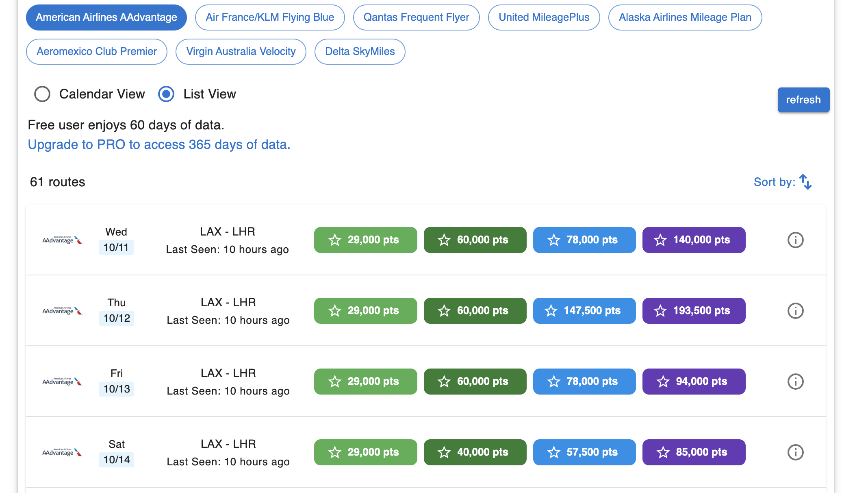
Task: Open info for the Wed 10/11 LAX-LHR route
Action: tap(796, 240)
